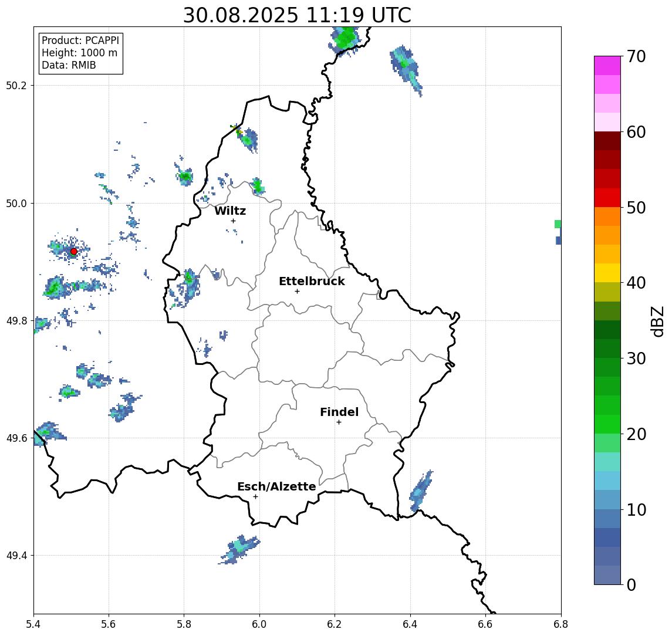Image resolution: width=672 pixels, height=636 pixels.
Task: Click the plus marker below the Wiltz label
Action: (233, 221)
